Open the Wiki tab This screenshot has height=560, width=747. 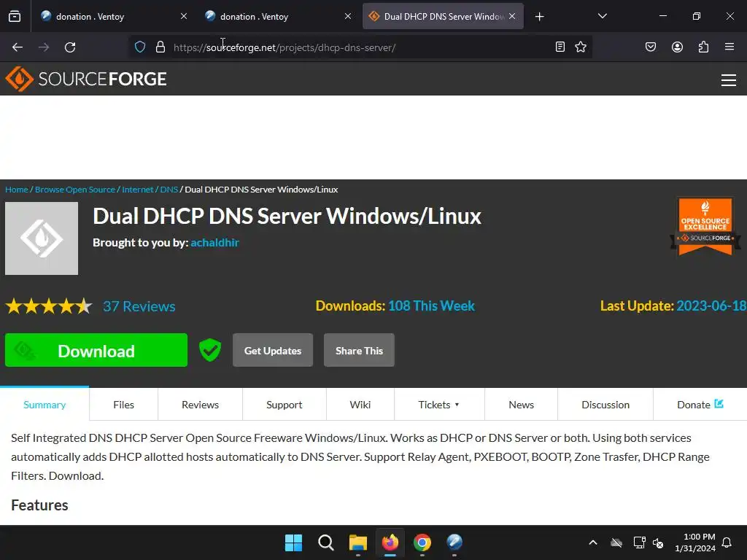(x=360, y=405)
